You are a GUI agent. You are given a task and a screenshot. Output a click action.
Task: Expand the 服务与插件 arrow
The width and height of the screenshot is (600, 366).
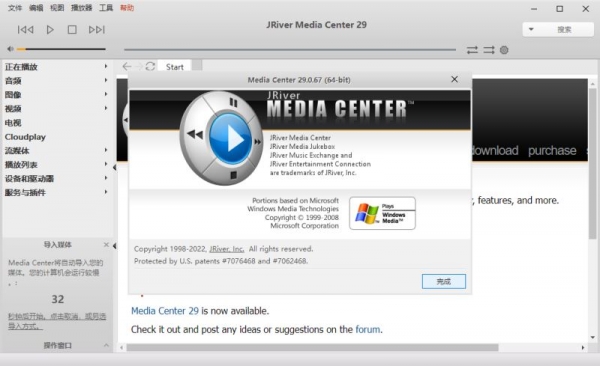[106, 192]
